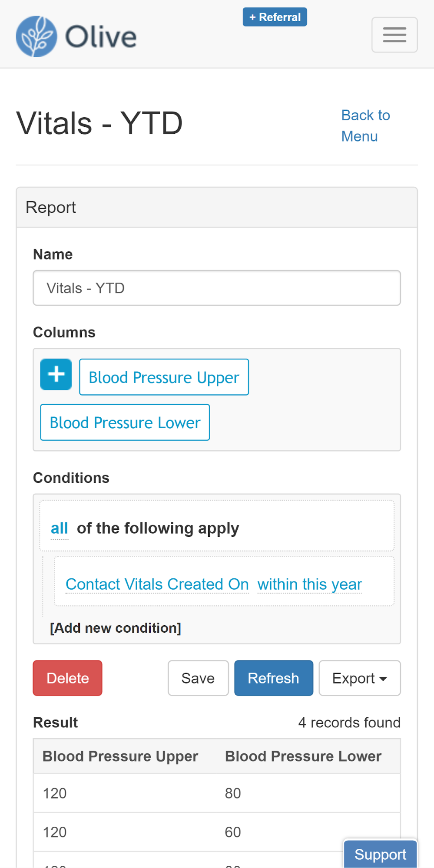This screenshot has height=868, width=434.
Task: Click the plus icon to add column
Action: coord(56,374)
